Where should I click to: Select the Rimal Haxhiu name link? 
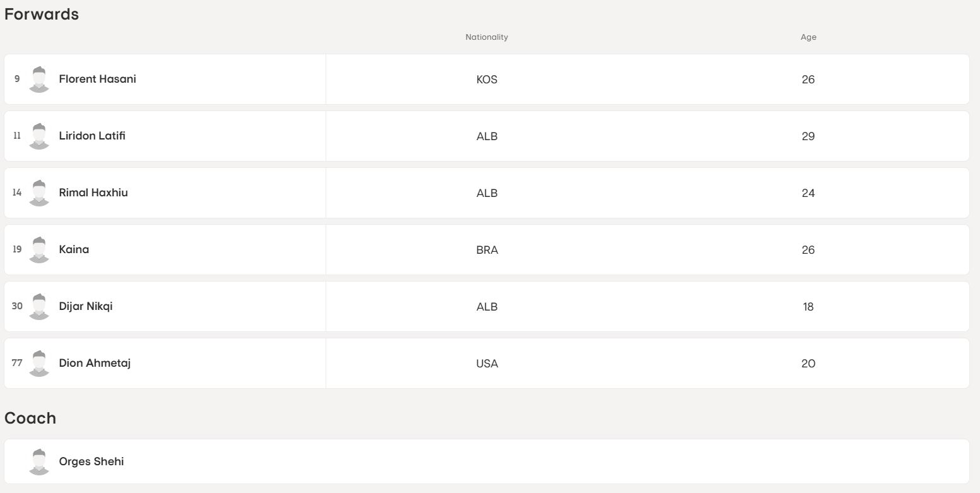(93, 193)
